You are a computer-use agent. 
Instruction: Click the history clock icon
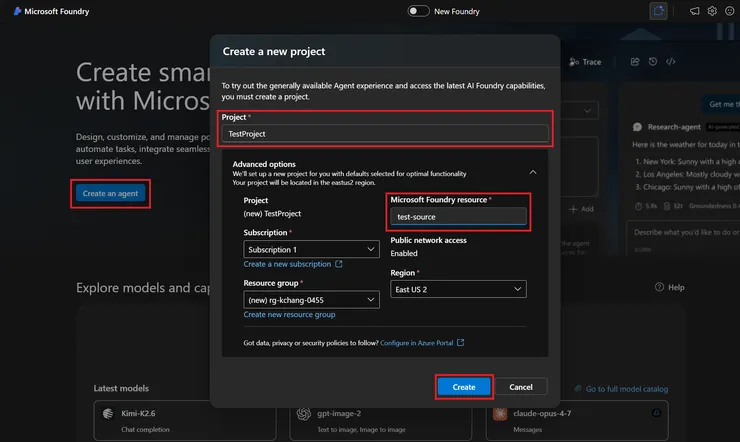pyautogui.click(x=653, y=62)
